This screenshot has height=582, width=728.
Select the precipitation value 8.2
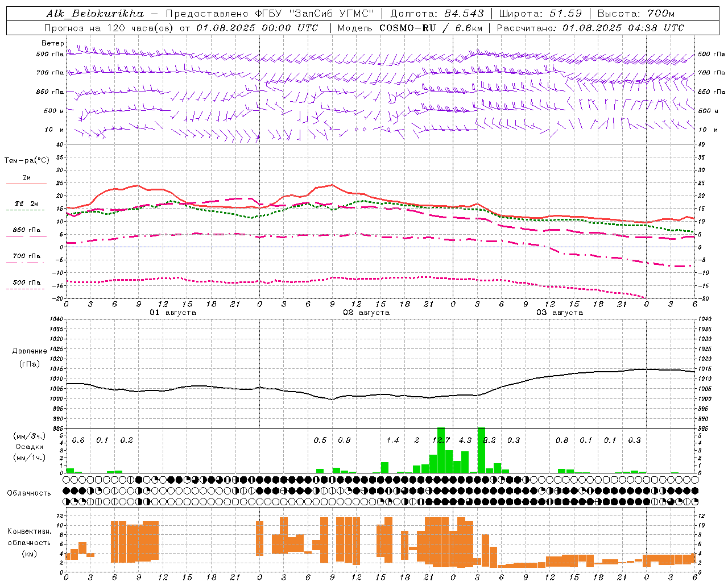click(x=490, y=440)
